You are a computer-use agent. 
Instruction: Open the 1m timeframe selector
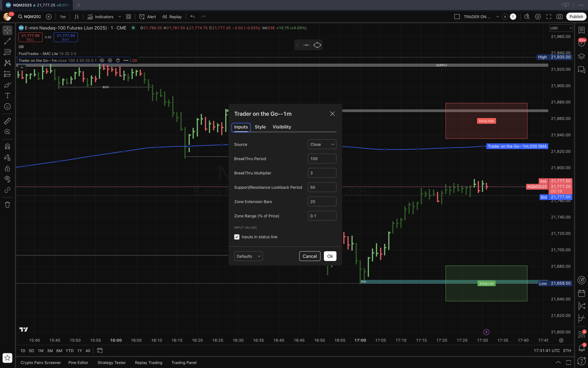point(63,17)
